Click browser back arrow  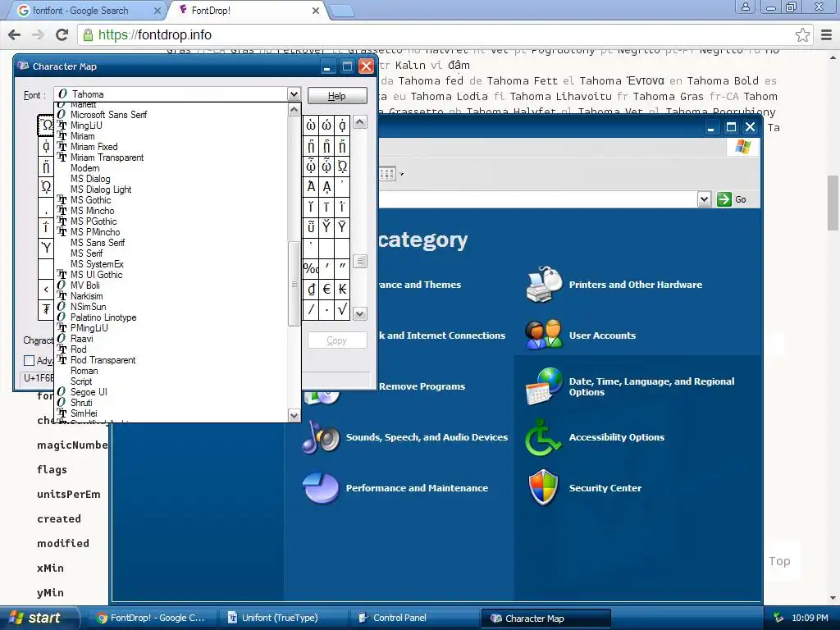coord(15,34)
